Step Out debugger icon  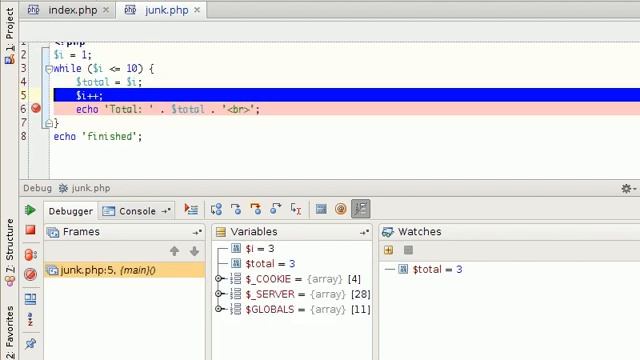pyautogui.click(x=276, y=209)
